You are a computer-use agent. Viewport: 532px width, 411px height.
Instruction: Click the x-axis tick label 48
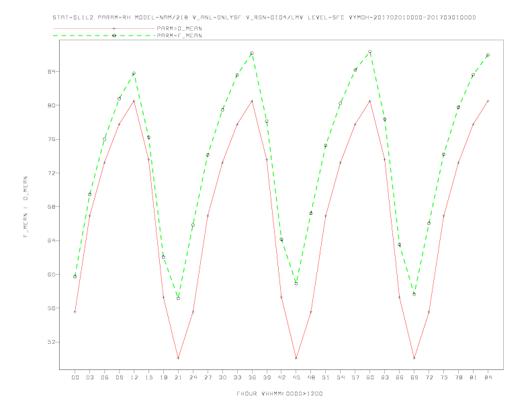[311, 377]
